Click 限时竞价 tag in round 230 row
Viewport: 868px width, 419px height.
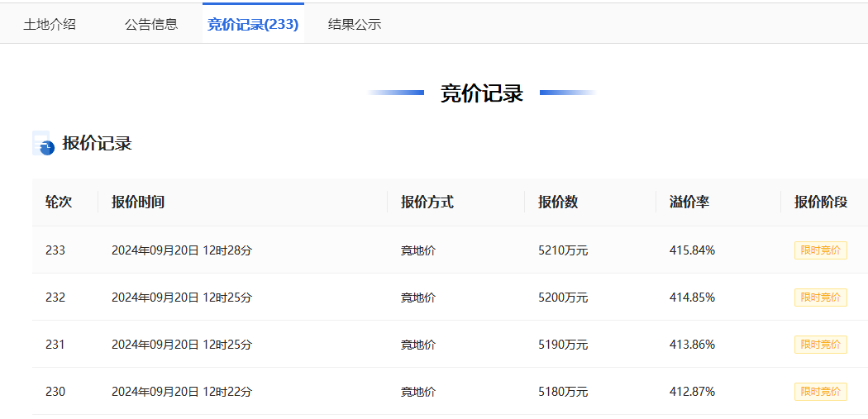pos(820,392)
